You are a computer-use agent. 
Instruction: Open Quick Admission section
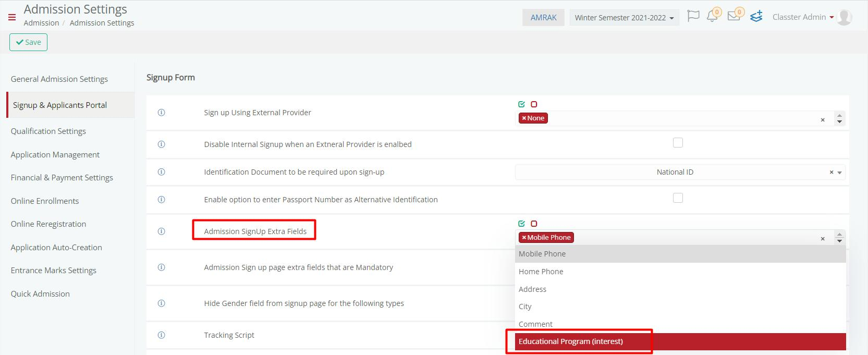(40, 294)
